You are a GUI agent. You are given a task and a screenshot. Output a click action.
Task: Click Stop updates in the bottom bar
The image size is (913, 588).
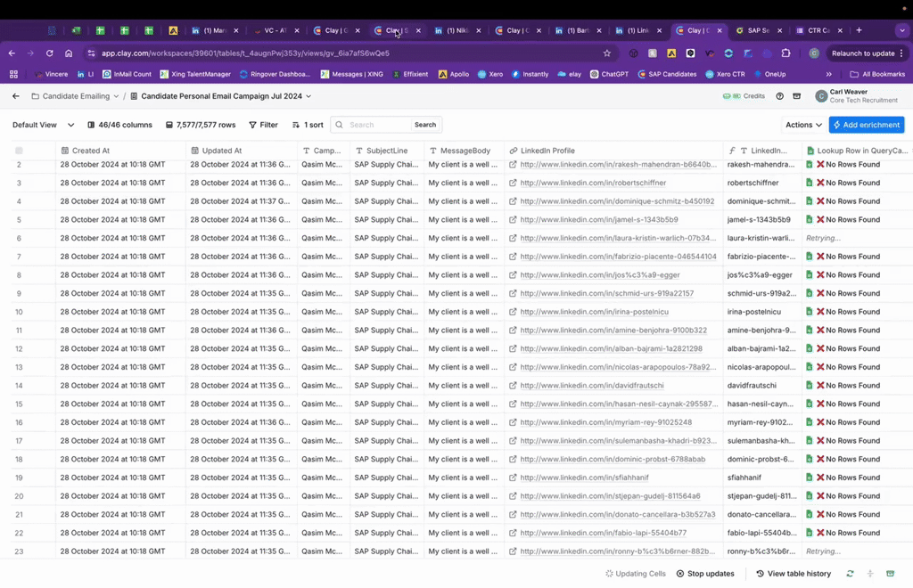click(x=705, y=574)
